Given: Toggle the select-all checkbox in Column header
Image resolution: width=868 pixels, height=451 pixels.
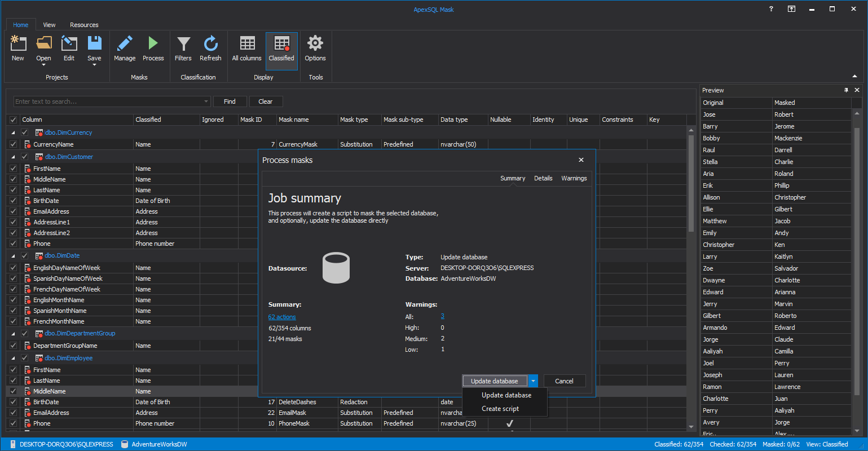Looking at the screenshot, I should [14, 120].
